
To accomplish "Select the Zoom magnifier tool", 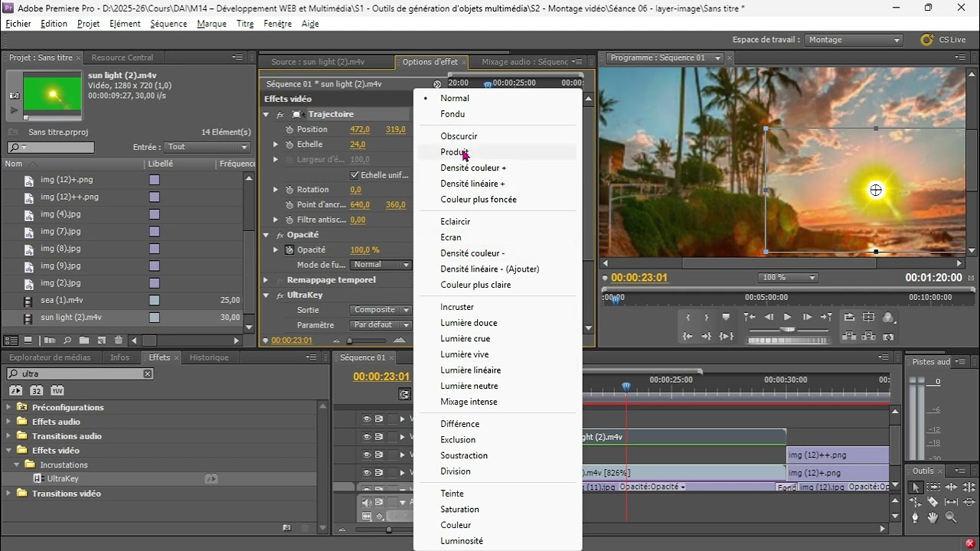I will [952, 517].
